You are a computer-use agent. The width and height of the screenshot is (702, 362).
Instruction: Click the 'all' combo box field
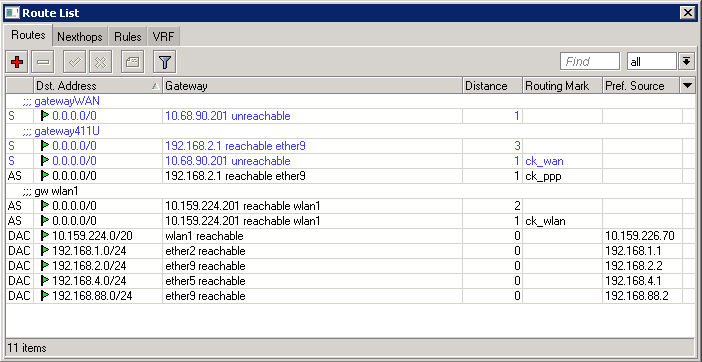click(651, 61)
